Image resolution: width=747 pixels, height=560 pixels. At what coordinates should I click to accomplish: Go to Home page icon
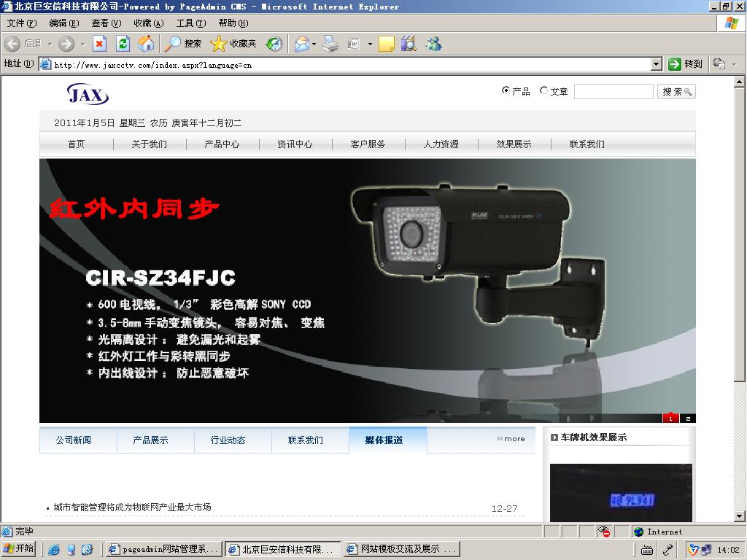146,44
